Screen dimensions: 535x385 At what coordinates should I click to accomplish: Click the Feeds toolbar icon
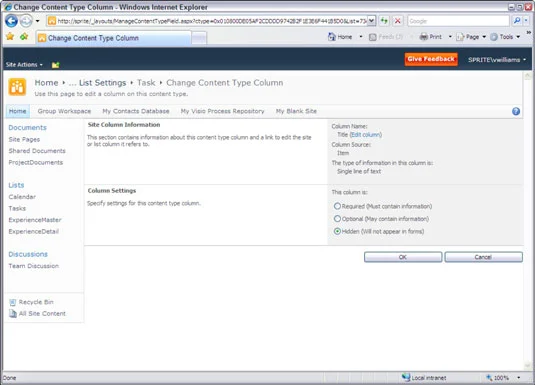tap(373, 37)
